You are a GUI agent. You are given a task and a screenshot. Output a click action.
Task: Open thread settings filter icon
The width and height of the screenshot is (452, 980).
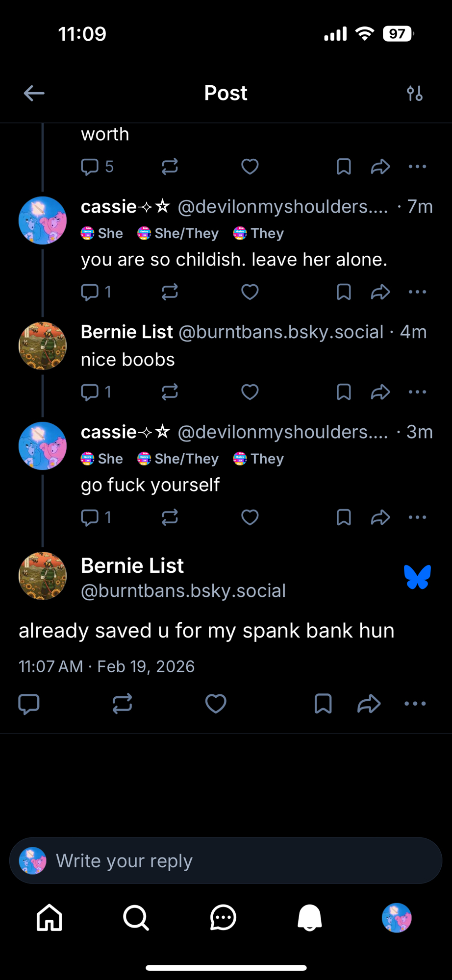tap(415, 93)
